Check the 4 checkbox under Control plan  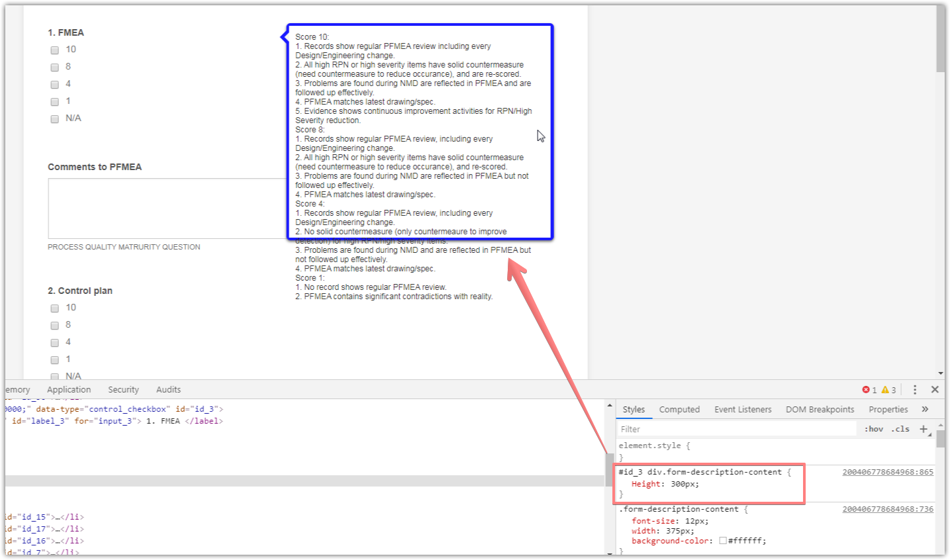[54, 342]
